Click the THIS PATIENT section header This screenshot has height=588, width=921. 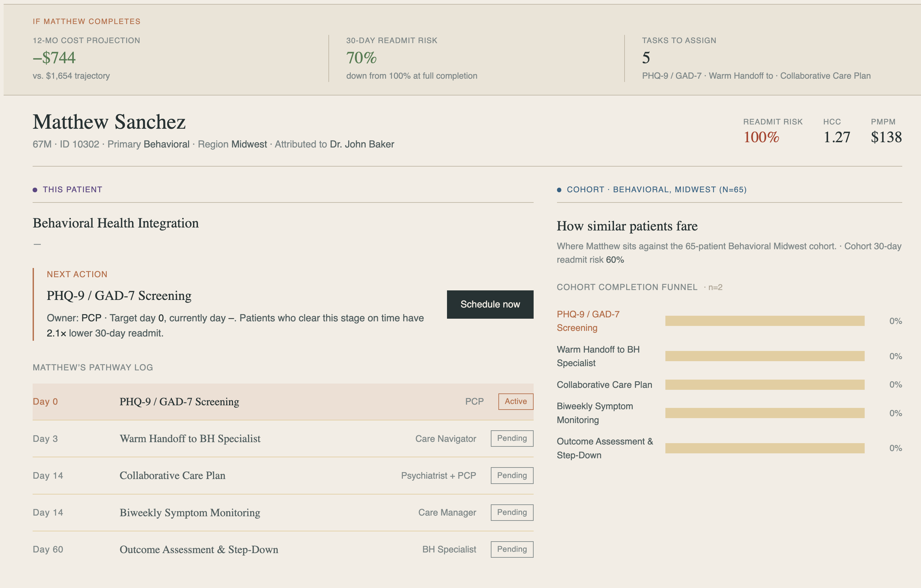tap(72, 190)
